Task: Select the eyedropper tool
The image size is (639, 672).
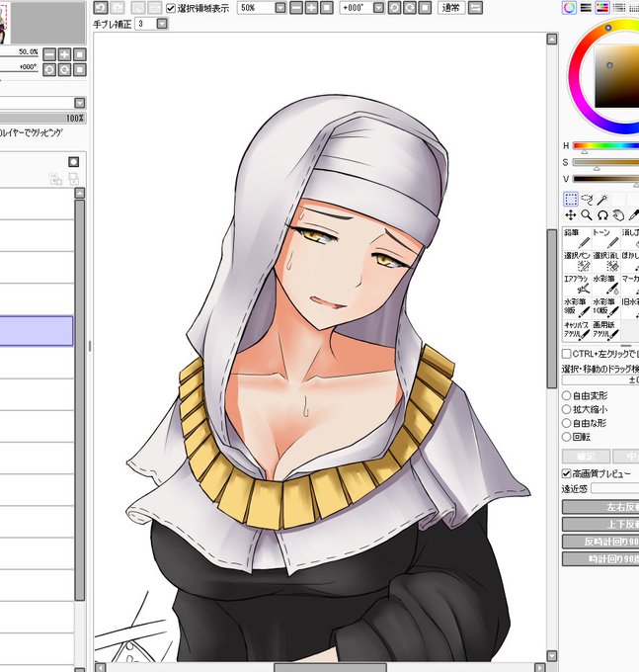Action: (633, 215)
